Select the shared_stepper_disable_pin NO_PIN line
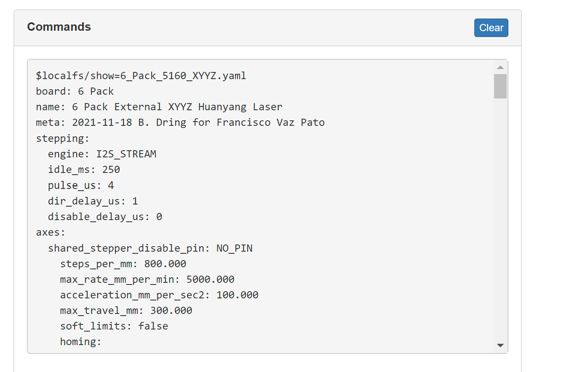588x372 pixels. pos(150,248)
